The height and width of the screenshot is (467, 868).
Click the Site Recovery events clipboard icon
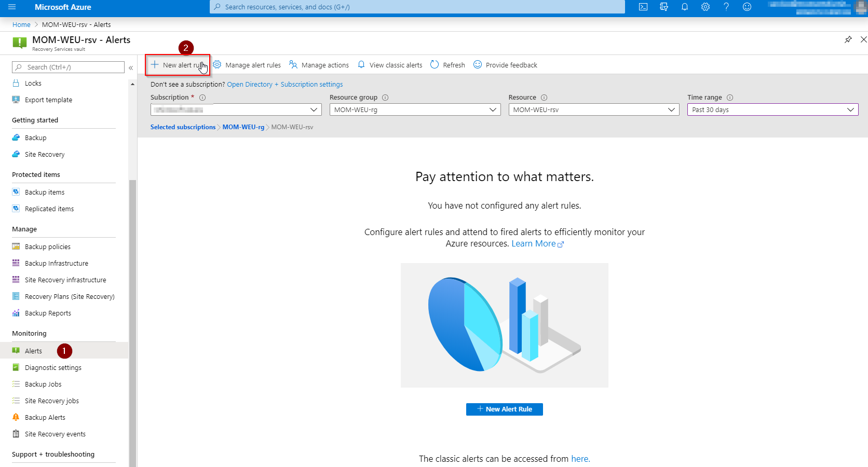click(x=16, y=434)
